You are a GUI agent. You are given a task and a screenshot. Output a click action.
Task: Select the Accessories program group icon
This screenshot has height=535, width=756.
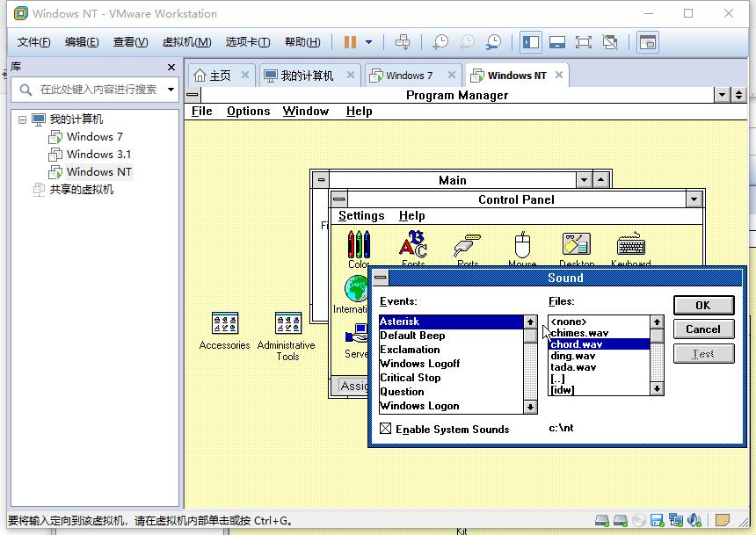(x=225, y=323)
